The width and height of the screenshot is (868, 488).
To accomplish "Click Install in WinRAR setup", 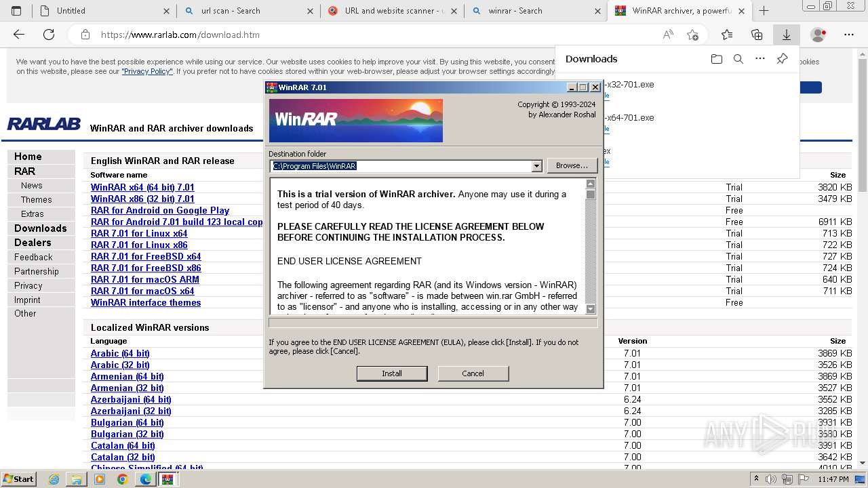I will point(392,373).
